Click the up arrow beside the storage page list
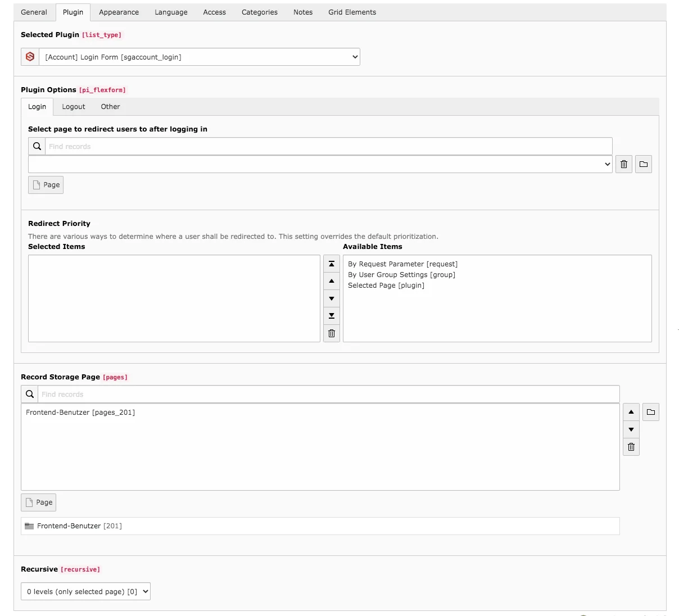 point(631,412)
